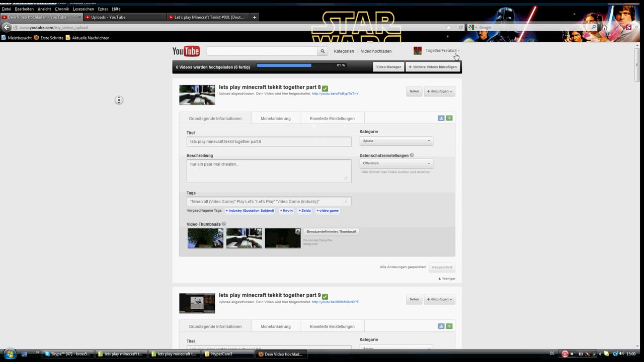This screenshot has height=362, width=644.
Task: Switch to 'Let's play Minecraft Tekkit #001' tab
Action: pos(208,17)
